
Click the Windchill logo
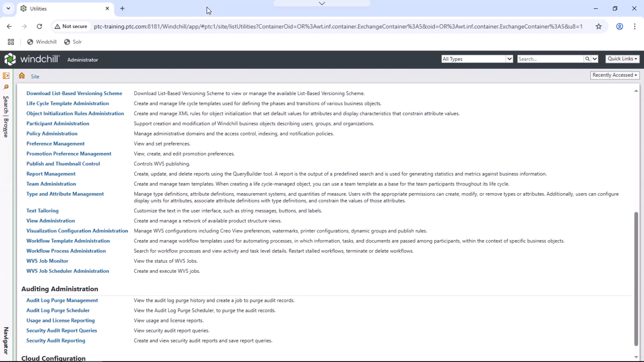(x=32, y=59)
